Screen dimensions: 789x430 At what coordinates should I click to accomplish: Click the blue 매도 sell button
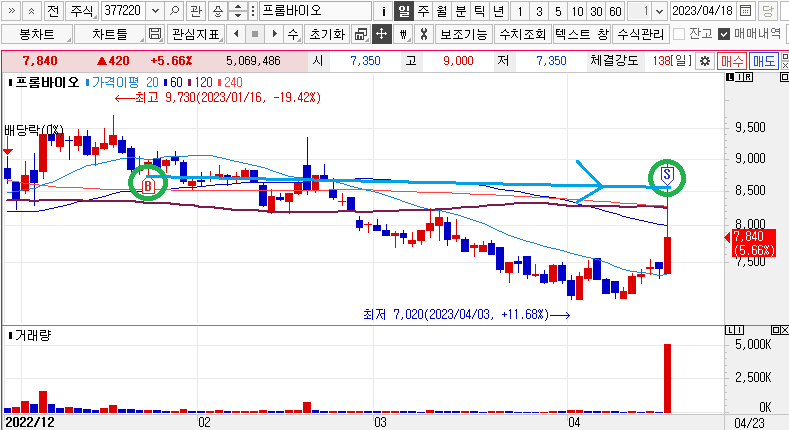coord(763,61)
